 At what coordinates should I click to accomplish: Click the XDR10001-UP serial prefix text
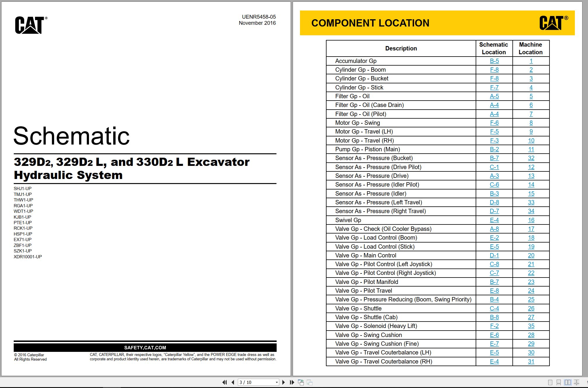tap(28, 257)
